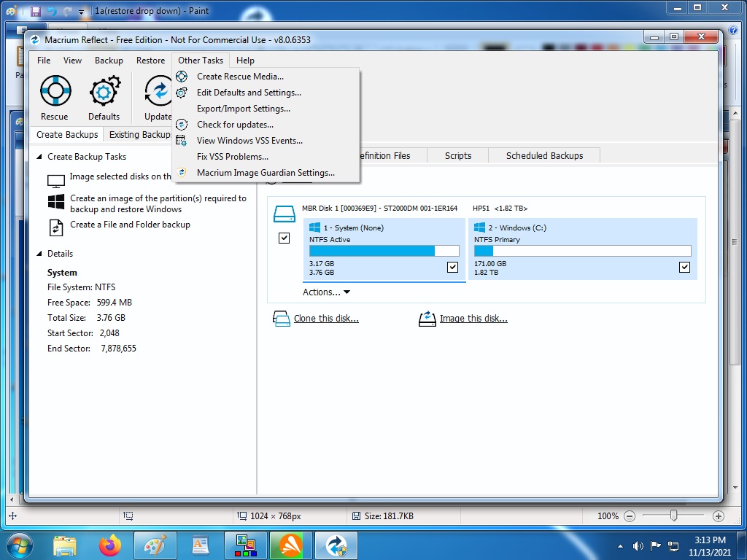This screenshot has height=560, width=747.
Task: Click the Save icon in Paint's title bar
Action: (x=36, y=11)
